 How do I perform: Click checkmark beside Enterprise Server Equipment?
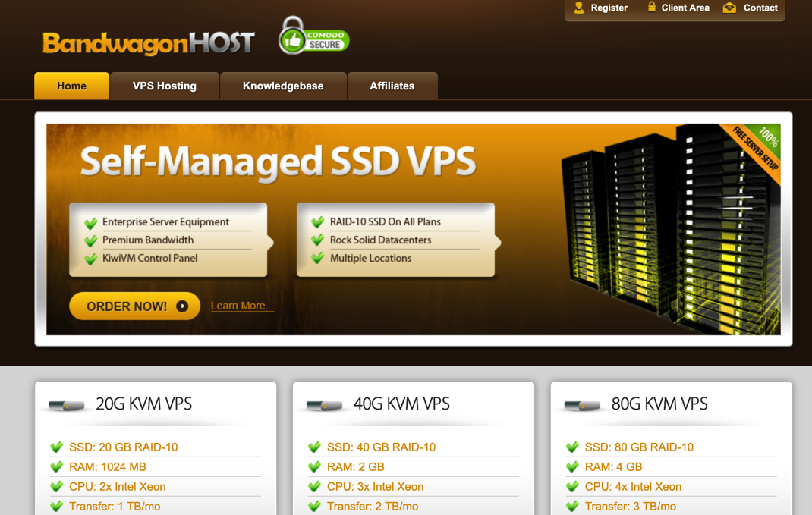click(90, 223)
